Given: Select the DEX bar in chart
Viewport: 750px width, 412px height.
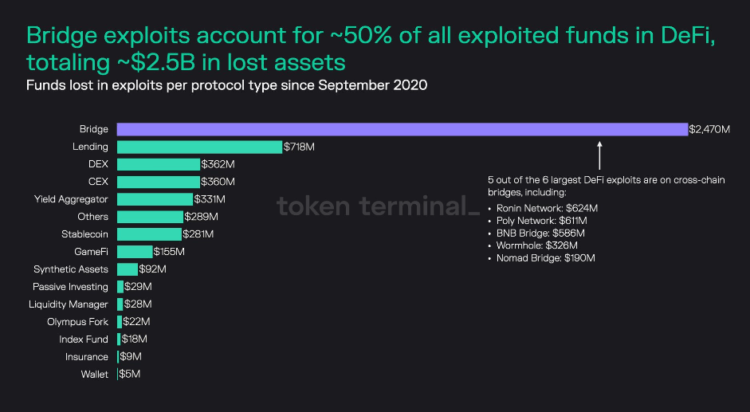Looking at the screenshot, I should point(158,164).
